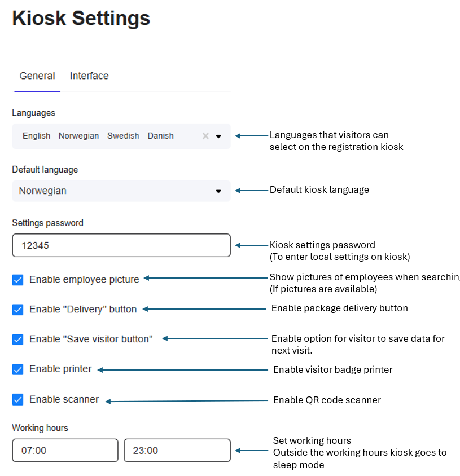The image size is (460, 476).
Task: Click the Settings password input field
Action: [121, 245]
